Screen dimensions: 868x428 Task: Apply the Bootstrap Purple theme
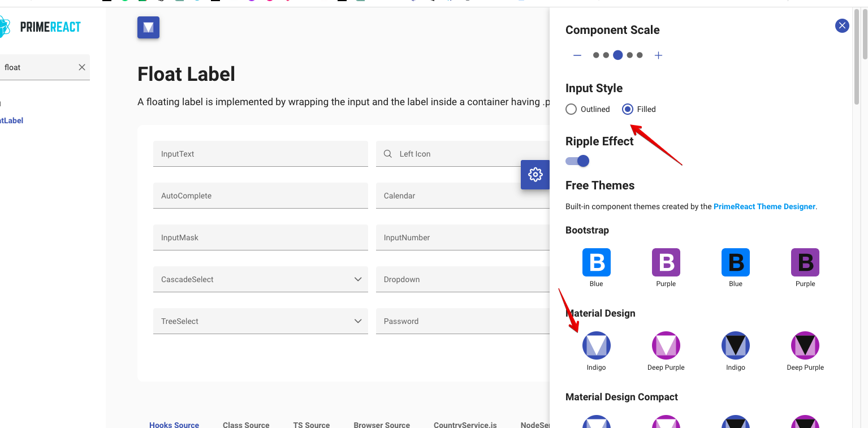pos(666,261)
